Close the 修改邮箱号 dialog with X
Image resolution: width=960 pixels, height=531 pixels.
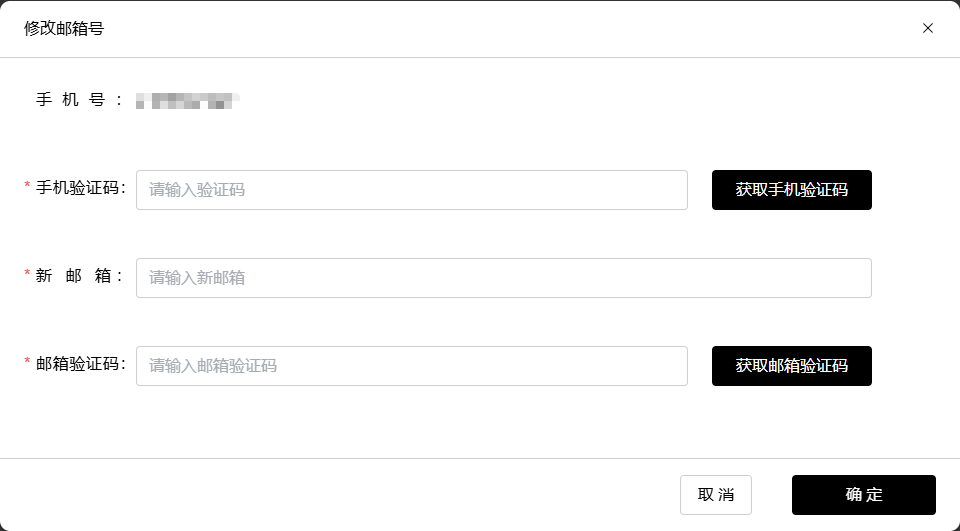click(x=928, y=28)
